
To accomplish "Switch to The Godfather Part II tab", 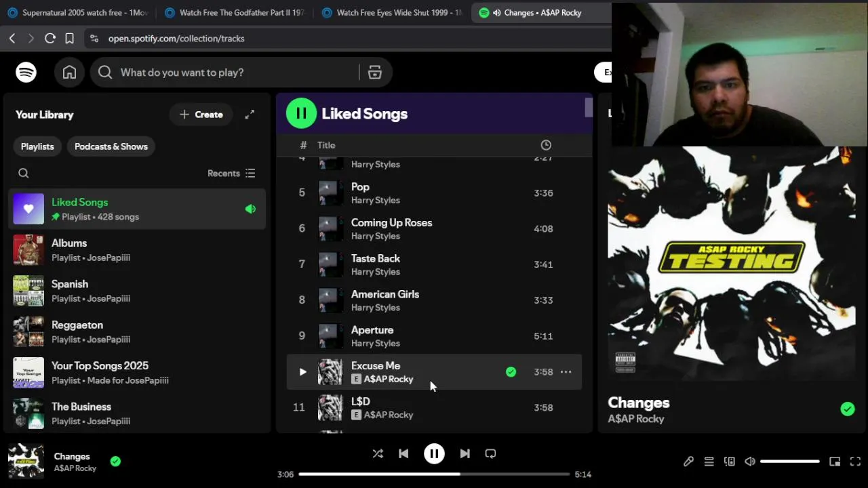I will (x=235, y=13).
